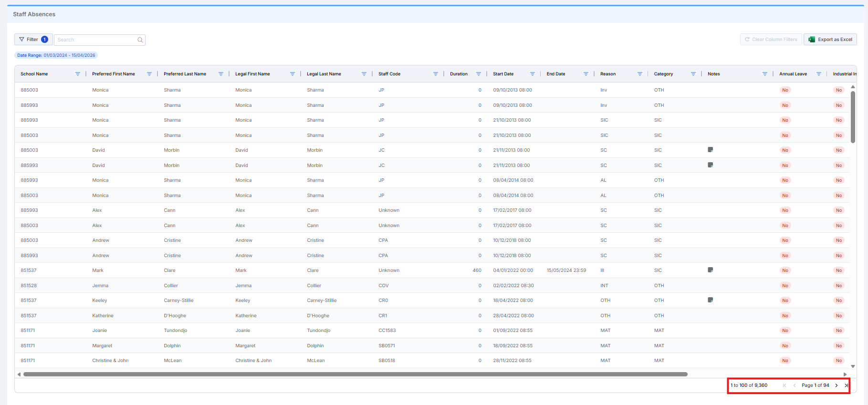Export the table as Excel

point(830,40)
